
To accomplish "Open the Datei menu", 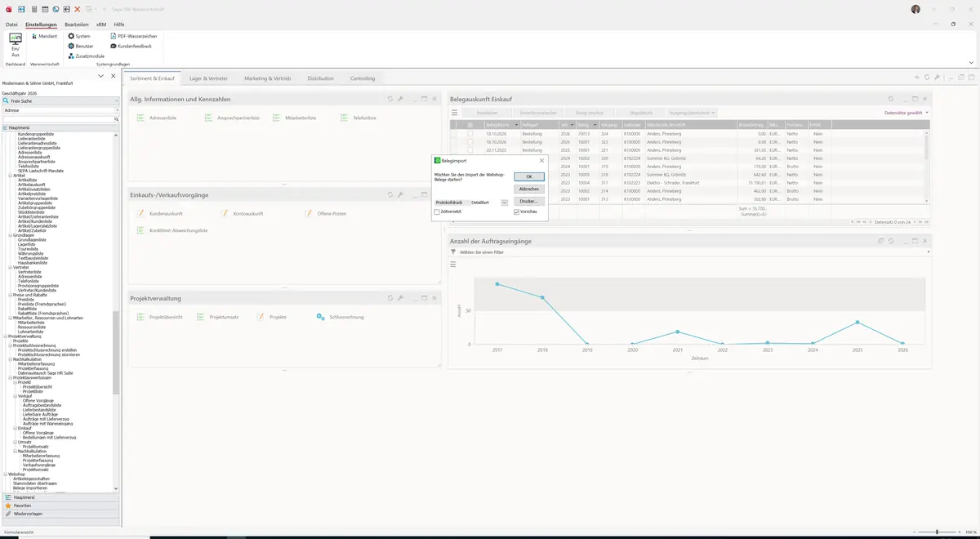I will (11, 24).
